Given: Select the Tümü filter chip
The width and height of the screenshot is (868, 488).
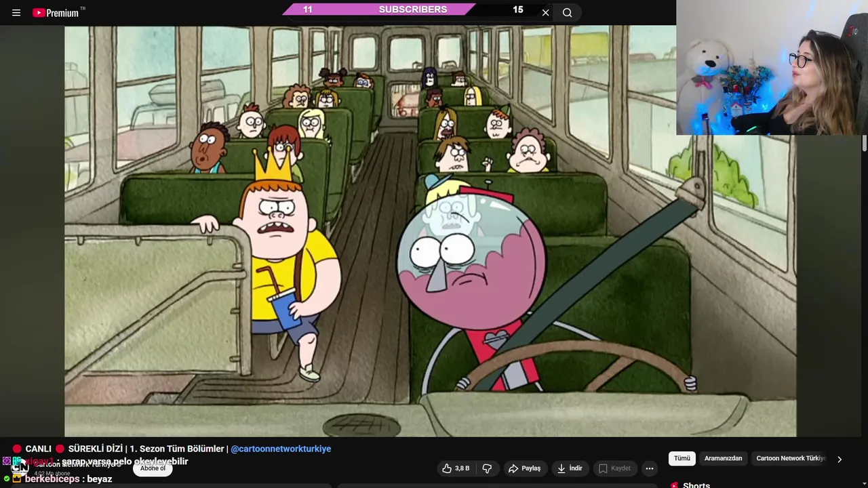Looking at the screenshot, I should click(682, 458).
